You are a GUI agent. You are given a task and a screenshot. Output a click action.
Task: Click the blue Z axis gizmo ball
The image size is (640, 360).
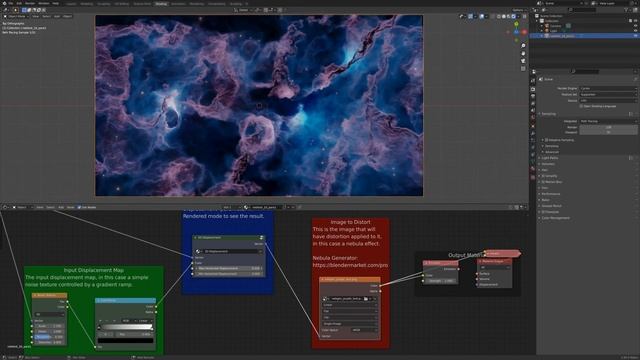516,32
